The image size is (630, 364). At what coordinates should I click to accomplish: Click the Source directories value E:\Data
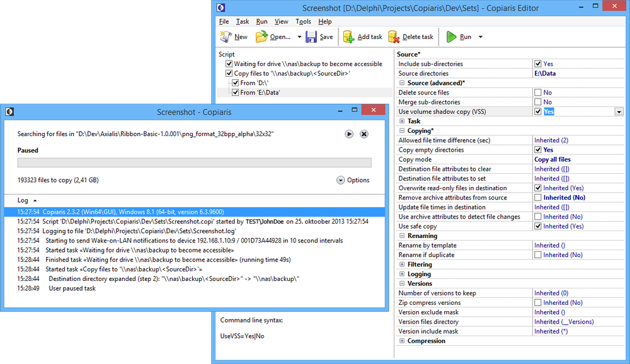point(545,74)
